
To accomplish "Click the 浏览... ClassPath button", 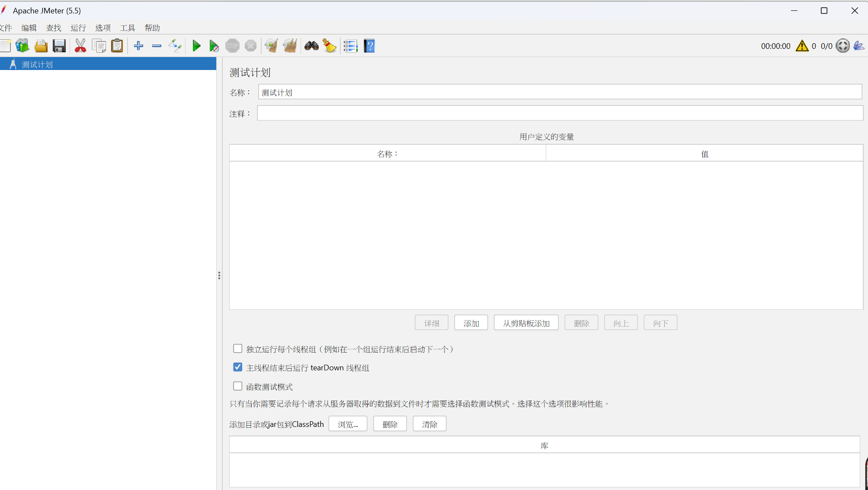I will click(348, 424).
